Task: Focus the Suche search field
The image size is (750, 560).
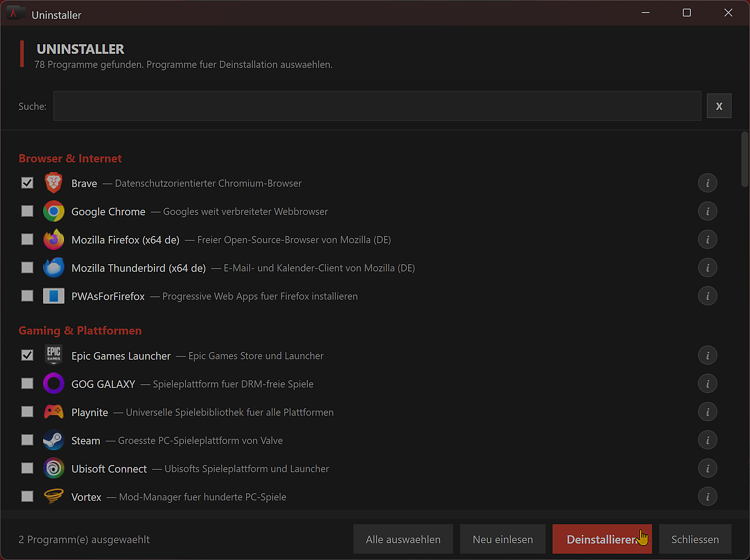Action: [377, 106]
